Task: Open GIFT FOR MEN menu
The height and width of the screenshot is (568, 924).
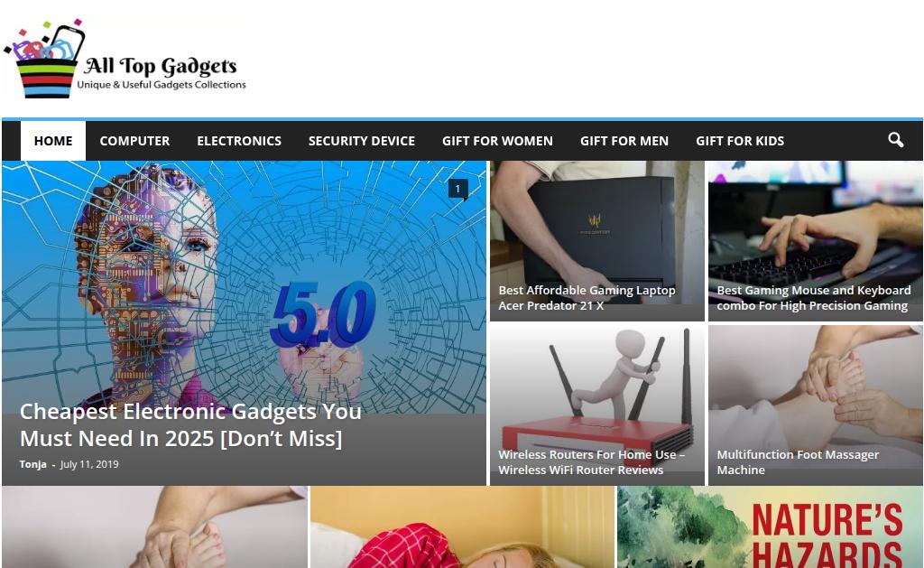Action: (x=624, y=141)
